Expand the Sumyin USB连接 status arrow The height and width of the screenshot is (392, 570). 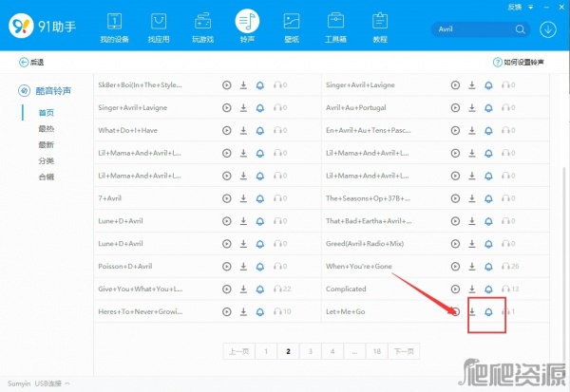coord(67,383)
